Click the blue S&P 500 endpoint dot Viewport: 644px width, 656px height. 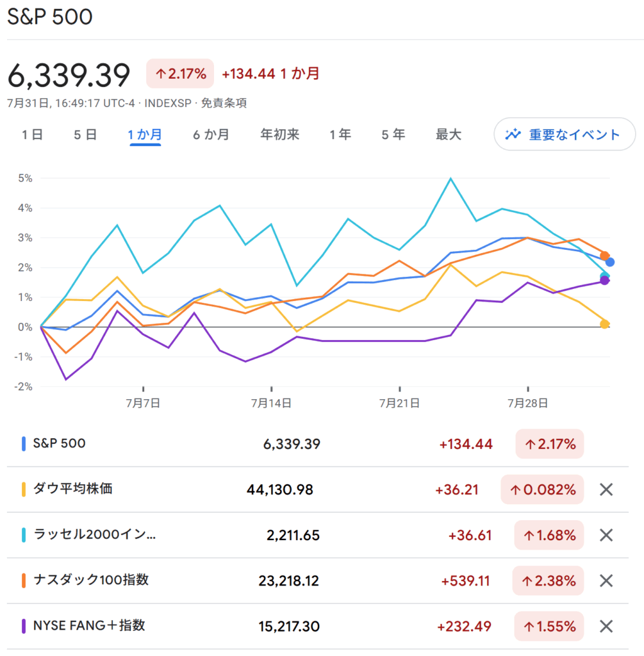pos(609,262)
